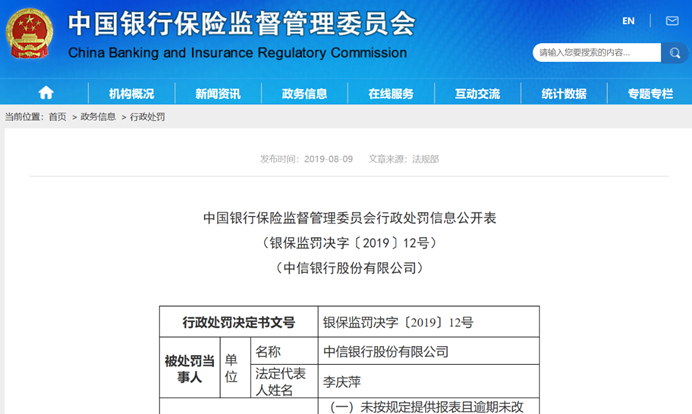Click the 当前位置 label
Image resolution: width=692 pixels, height=414 pixels.
point(24,117)
